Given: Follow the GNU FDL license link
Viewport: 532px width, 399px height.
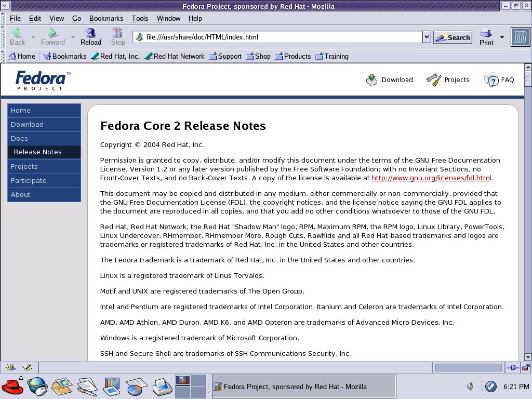Looking at the screenshot, I should click(431, 178).
